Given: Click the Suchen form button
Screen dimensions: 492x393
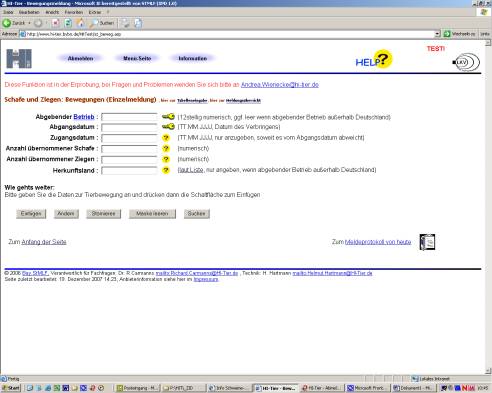Looking at the screenshot, I should tap(197, 214).
